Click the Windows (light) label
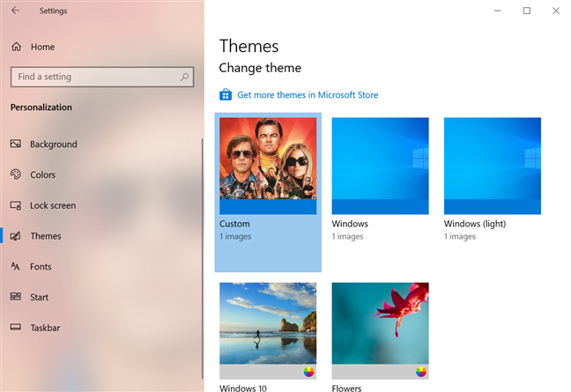This screenshot has width=571, height=392. point(475,224)
